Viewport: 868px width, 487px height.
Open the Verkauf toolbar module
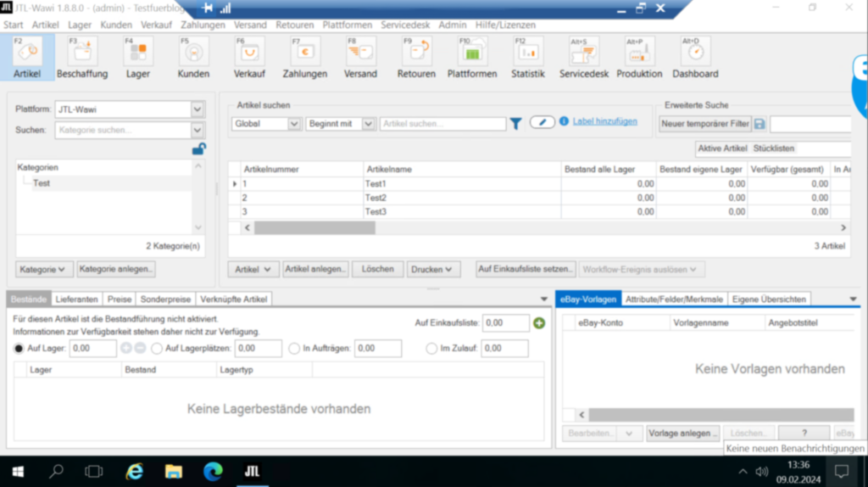(x=249, y=58)
